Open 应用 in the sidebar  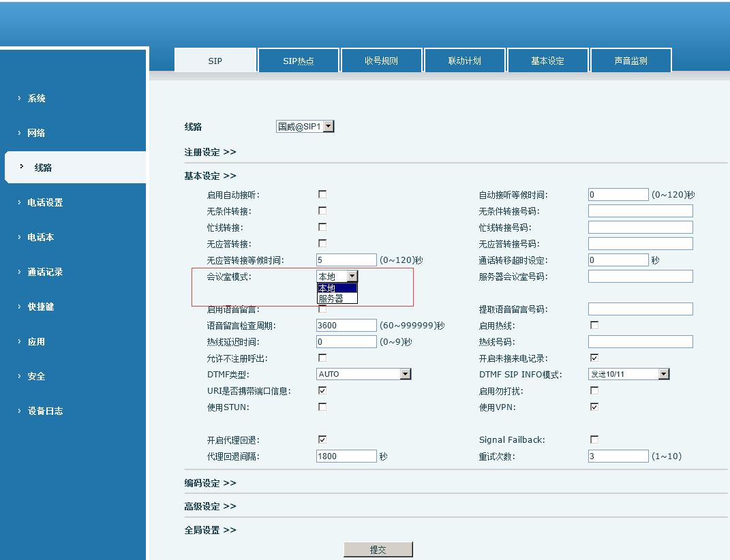tap(36, 342)
